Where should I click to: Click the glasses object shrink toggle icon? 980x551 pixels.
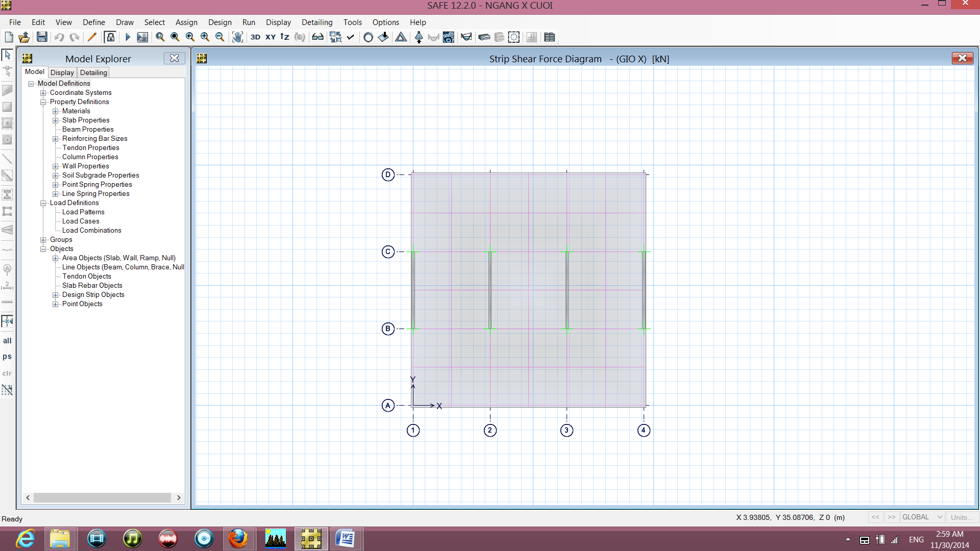[317, 37]
